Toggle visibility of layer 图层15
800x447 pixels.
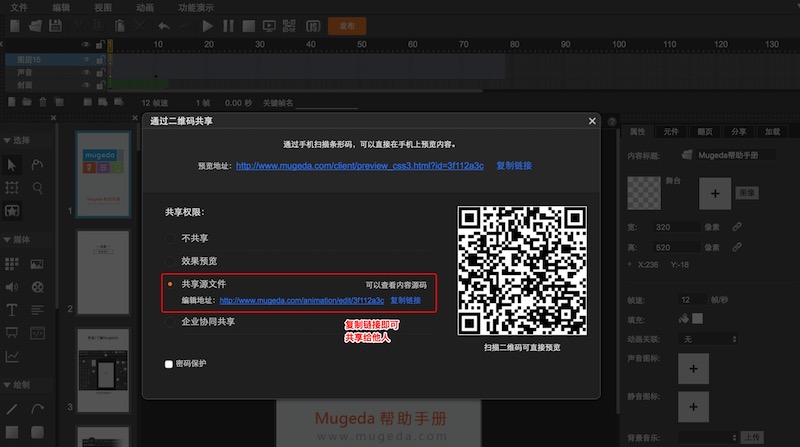coord(86,60)
